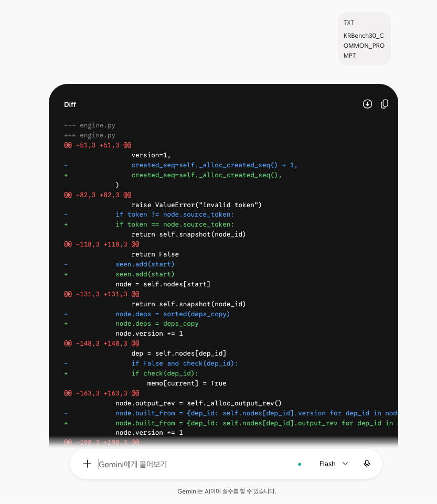Click the '@@ -131,3 +131,3 @@' hunk header
This screenshot has height=504, width=437.
coord(102,294)
